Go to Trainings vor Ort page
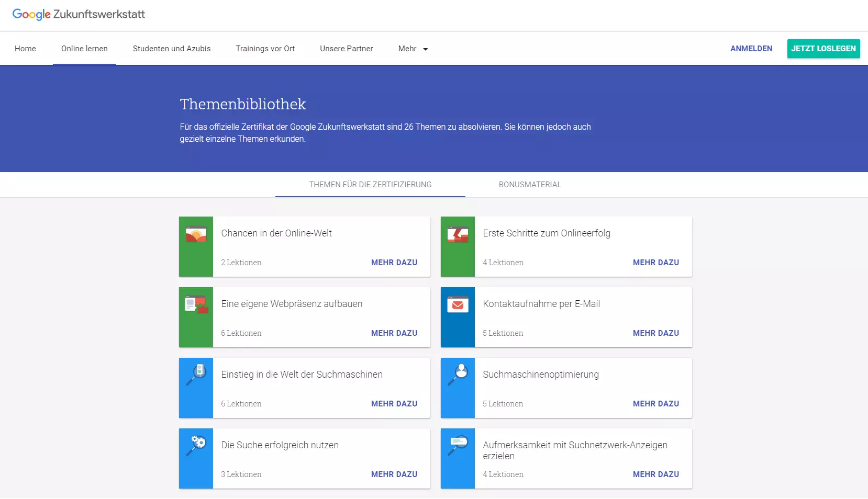Image resolution: width=868 pixels, height=499 pixels. [265, 49]
